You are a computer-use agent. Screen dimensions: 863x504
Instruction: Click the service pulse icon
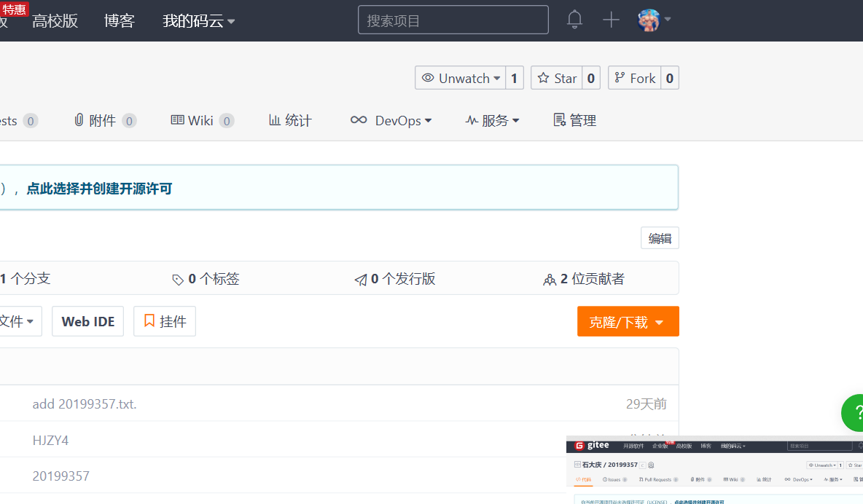(472, 120)
